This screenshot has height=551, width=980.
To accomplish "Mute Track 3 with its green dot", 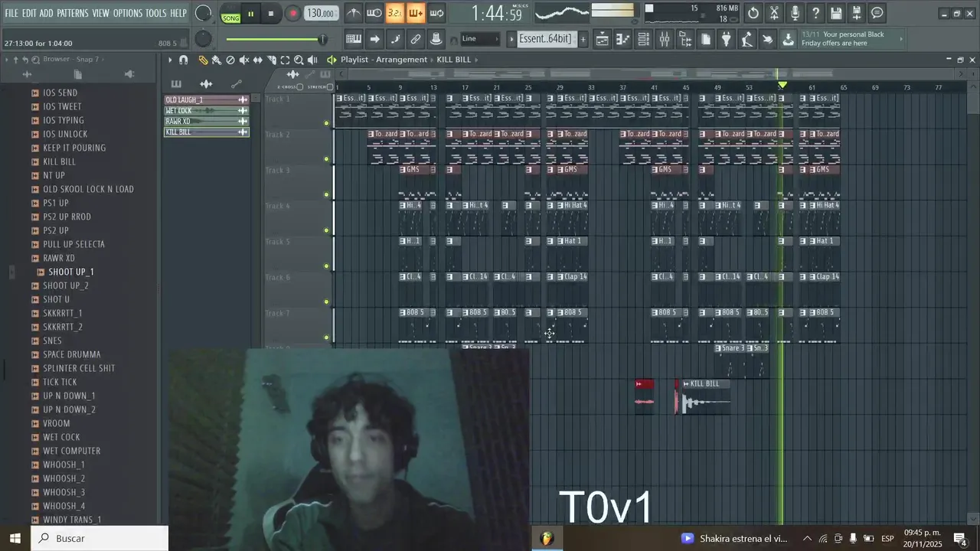I will [x=326, y=194].
